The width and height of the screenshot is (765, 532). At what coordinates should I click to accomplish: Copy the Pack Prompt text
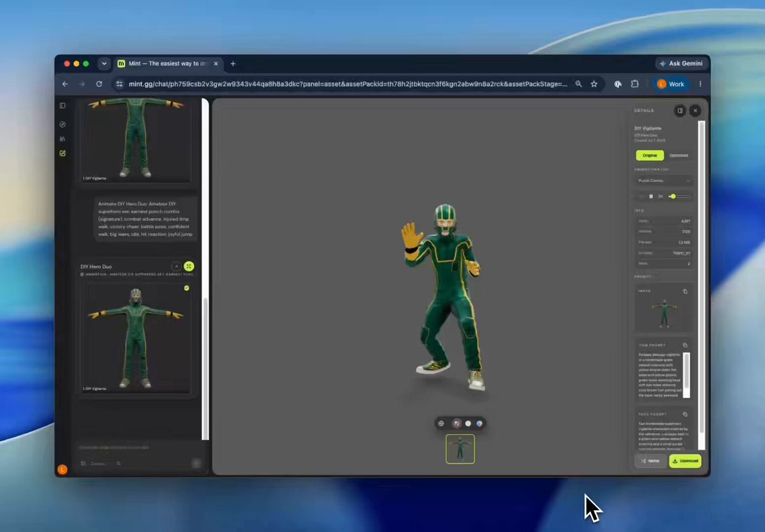pos(685,414)
